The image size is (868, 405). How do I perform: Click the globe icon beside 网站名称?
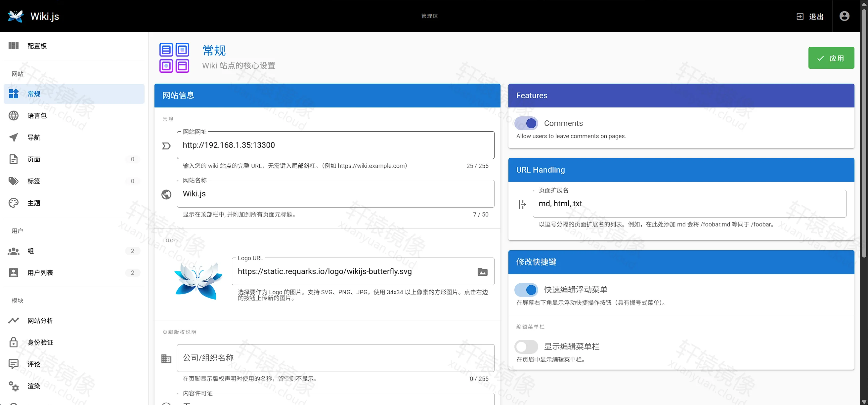point(166,194)
